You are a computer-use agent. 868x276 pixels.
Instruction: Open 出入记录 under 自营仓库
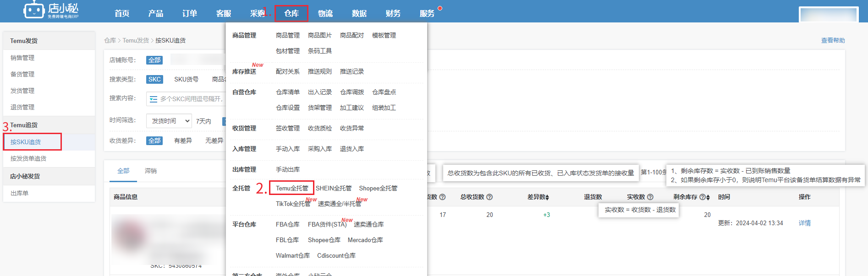320,92
